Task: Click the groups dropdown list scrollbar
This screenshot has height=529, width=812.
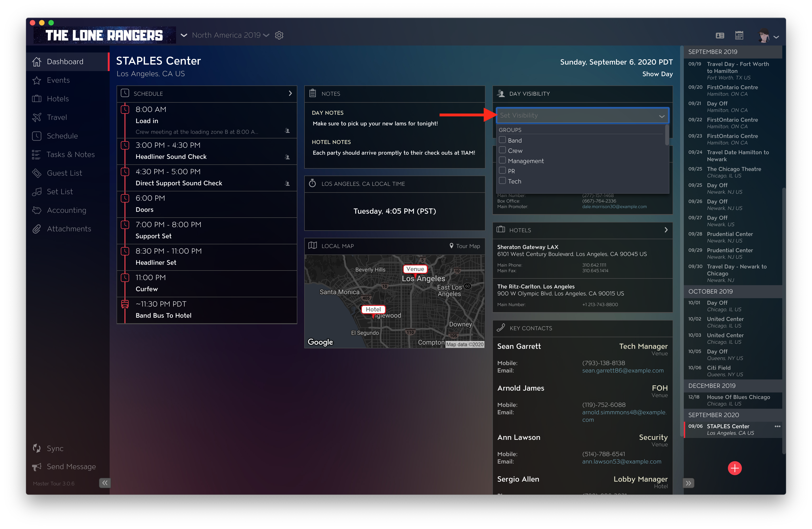Action: click(x=667, y=135)
